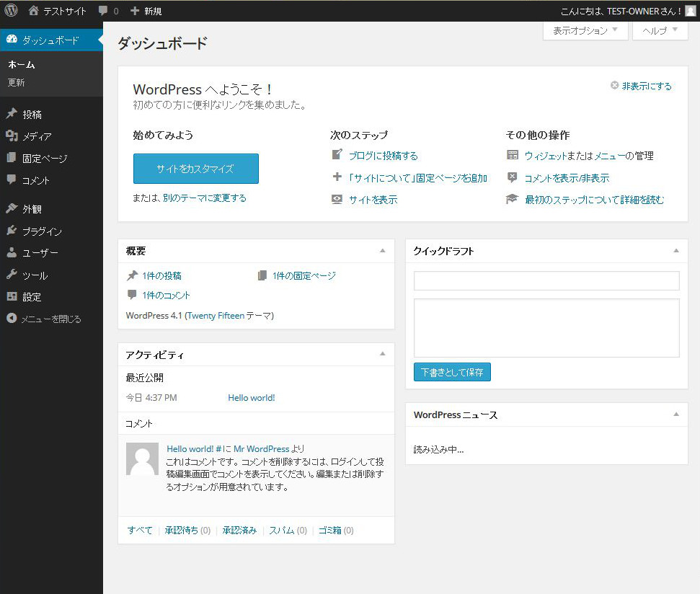The image size is (700, 594).
Task: Focus the Quick Draft content textarea
Action: [x=546, y=328]
